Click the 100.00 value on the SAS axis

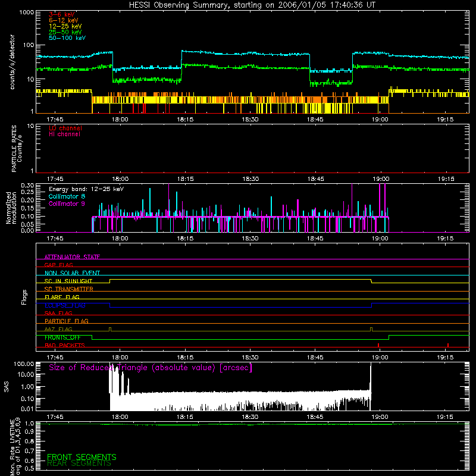click(24, 364)
